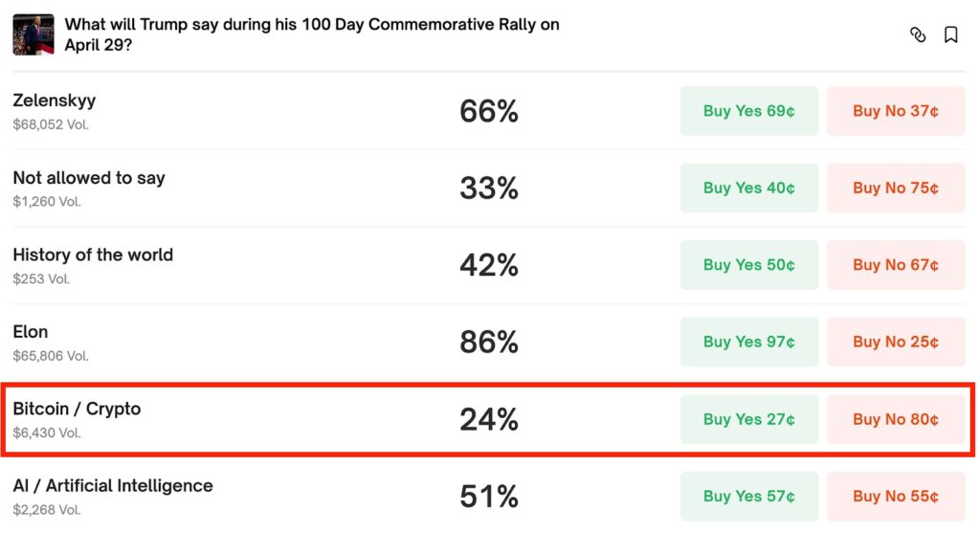Select Buy Yes 40¢ for Not allowed to say
980x533 pixels.
click(x=749, y=189)
